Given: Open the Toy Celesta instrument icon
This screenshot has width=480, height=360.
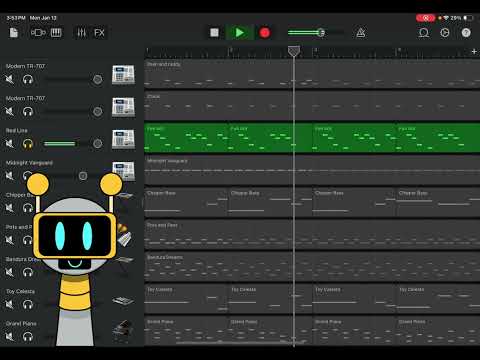Looking at the screenshot, I should point(123,301).
